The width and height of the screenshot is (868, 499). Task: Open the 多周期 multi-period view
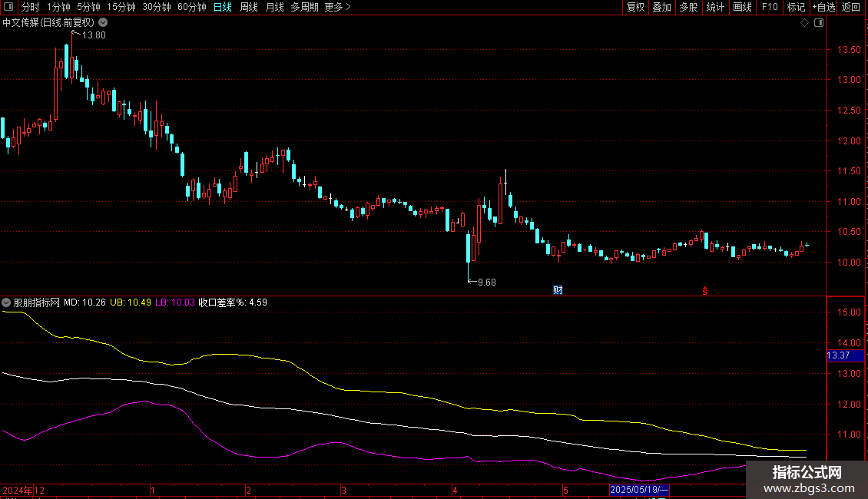tap(304, 7)
